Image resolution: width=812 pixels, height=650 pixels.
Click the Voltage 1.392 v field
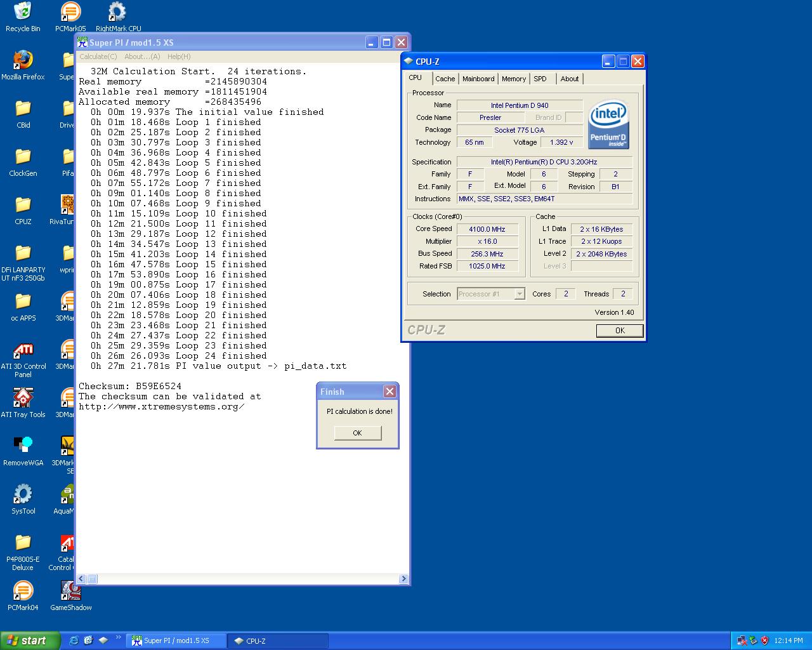(x=561, y=142)
